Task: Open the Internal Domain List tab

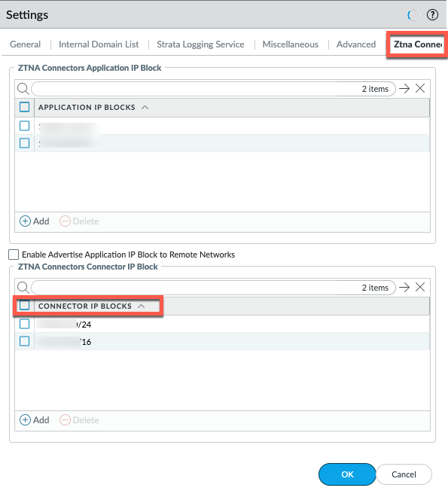Action: click(99, 44)
